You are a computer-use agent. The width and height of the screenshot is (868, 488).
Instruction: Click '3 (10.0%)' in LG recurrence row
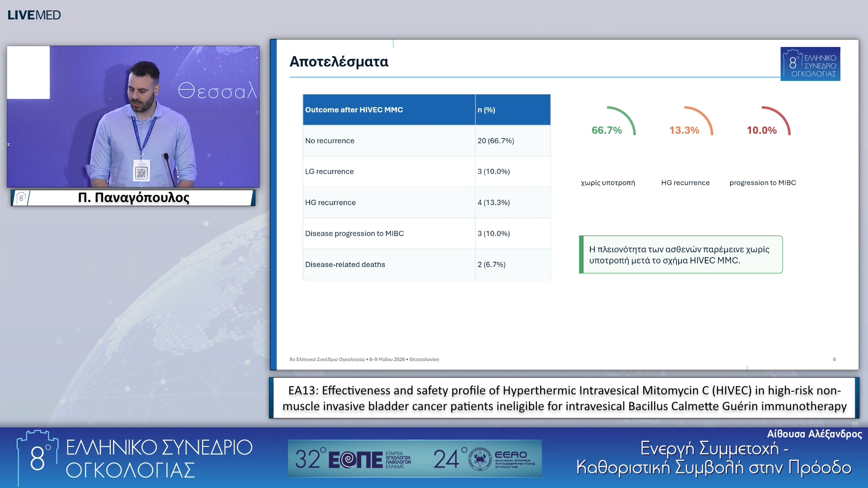tap(493, 171)
